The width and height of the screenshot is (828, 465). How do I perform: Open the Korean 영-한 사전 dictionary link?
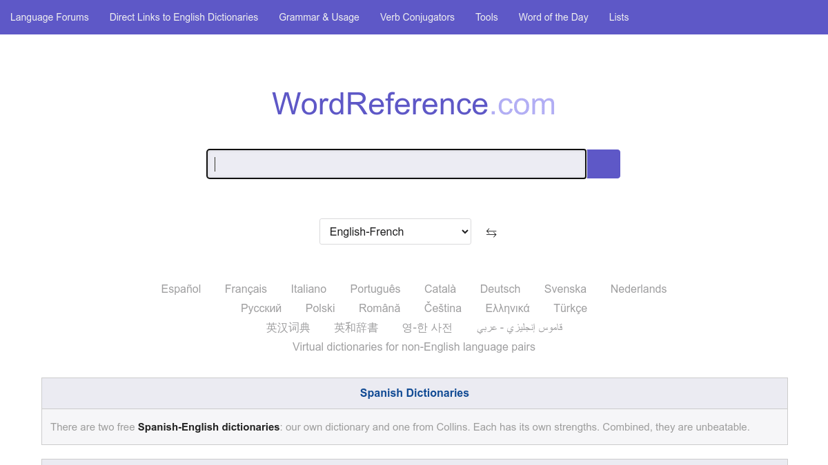427,328
